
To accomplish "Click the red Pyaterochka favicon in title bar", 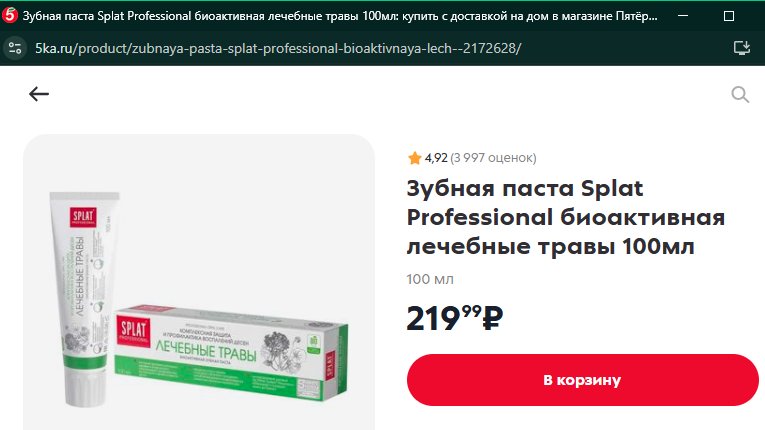I will 10,16.
